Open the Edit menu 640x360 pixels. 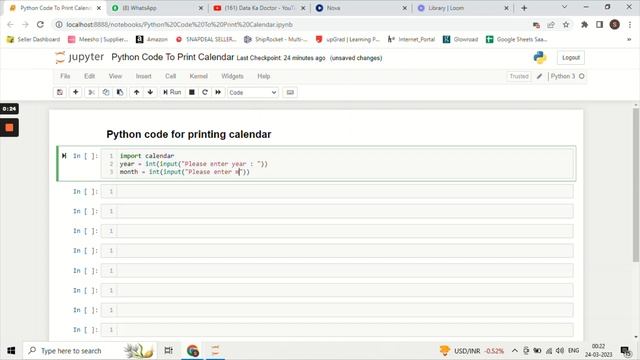[89, 76]
